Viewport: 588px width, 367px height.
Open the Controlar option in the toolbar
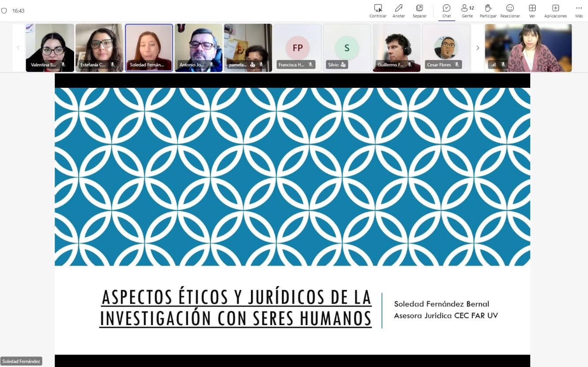(x=378, y=11)
